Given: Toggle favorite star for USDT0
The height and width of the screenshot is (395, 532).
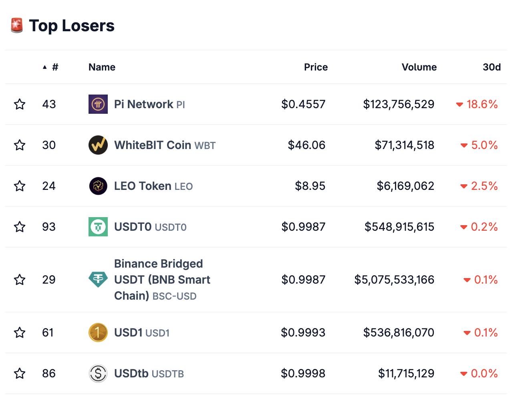Looking at the screenshot, I should click(x=20, y=227).
